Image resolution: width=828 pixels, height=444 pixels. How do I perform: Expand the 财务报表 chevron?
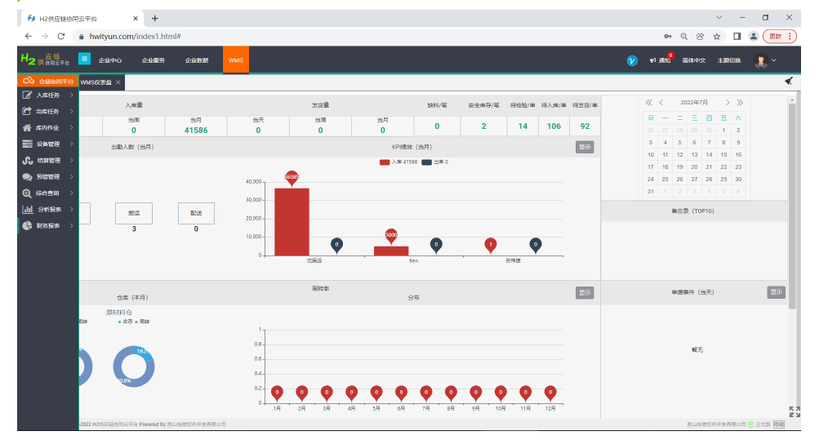tap(71, 225)
